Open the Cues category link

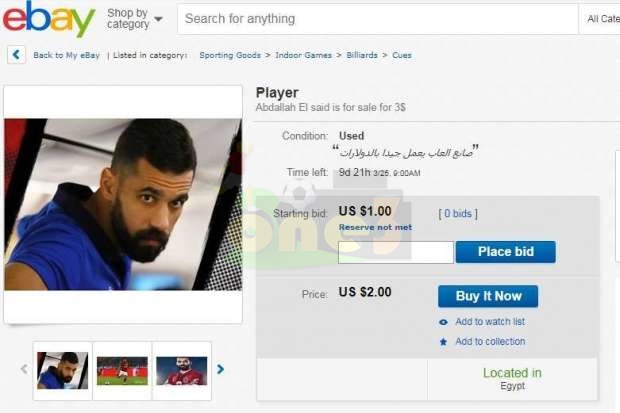[402, 55]
